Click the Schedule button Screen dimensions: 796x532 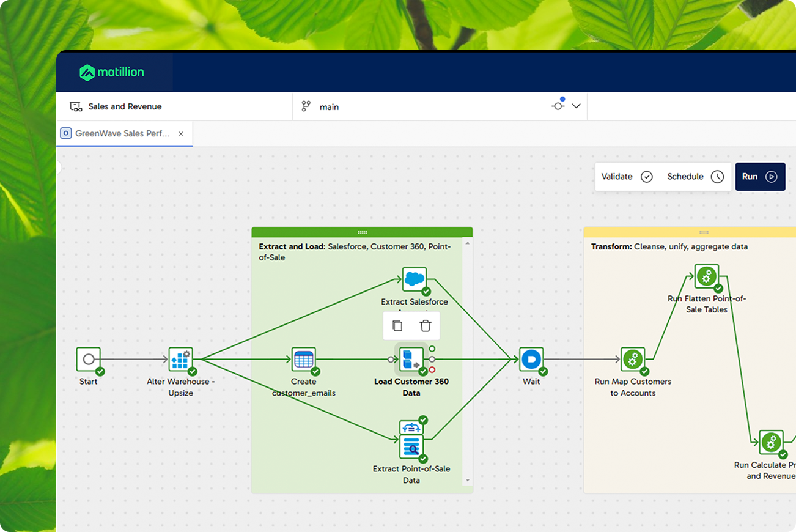click(696, 176)
